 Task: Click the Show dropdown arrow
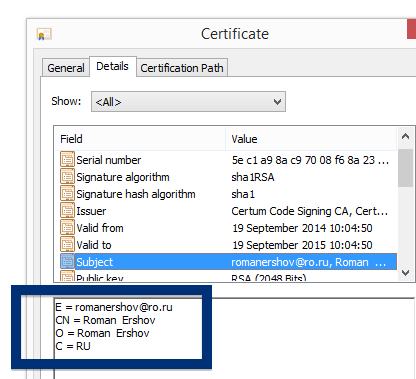click(277, 102)
